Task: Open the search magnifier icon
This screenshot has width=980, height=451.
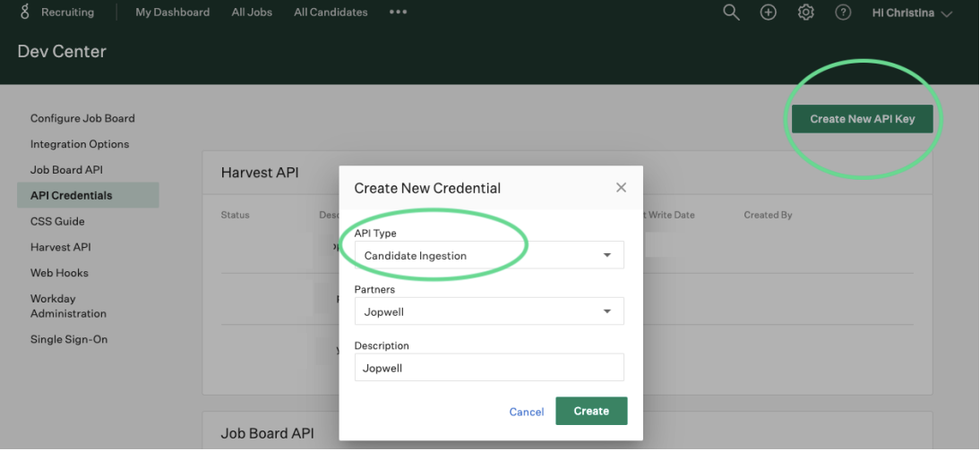Action: coord(731,12)
